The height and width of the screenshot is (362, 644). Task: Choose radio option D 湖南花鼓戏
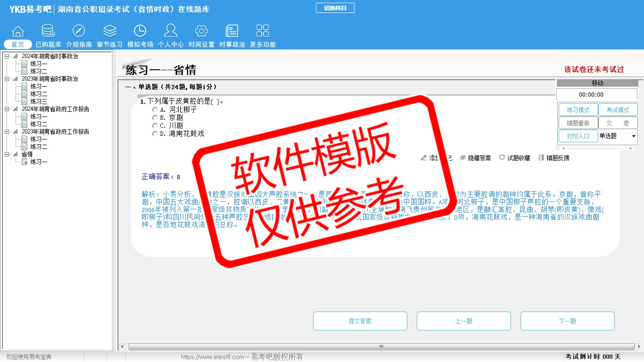tap(155, 134)
